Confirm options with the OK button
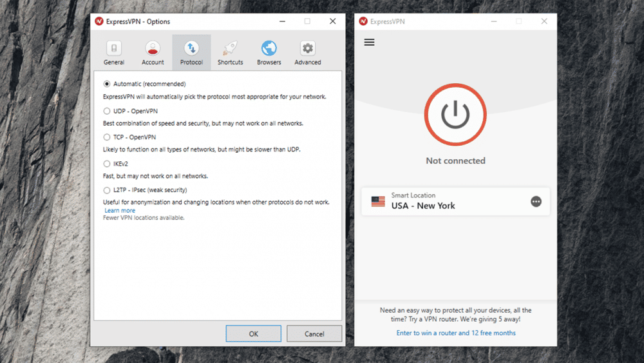 pyautogui.click(x=253, y=334)
